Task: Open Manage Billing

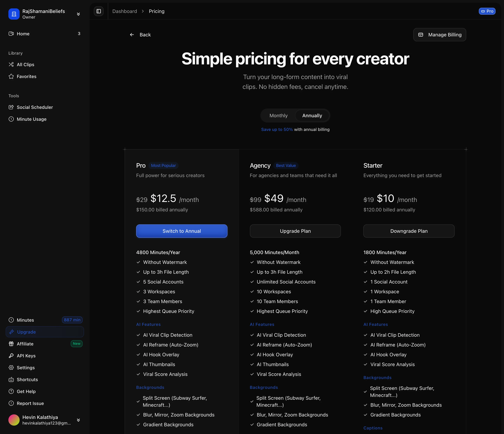Action: tap(440, 35)
